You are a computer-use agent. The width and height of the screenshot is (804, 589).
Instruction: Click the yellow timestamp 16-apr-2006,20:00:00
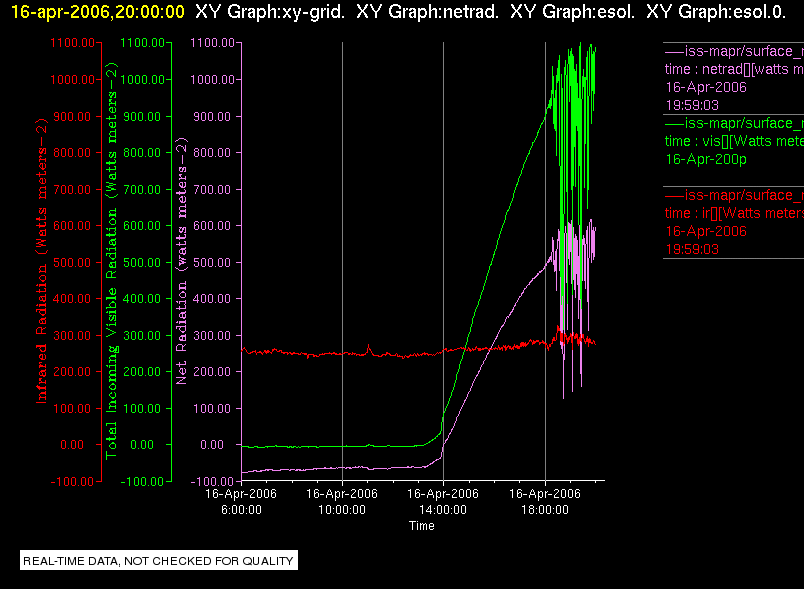[97, 12]
